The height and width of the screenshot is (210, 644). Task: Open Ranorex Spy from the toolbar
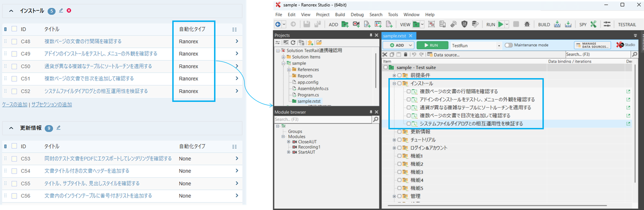[x=593, y=24]
